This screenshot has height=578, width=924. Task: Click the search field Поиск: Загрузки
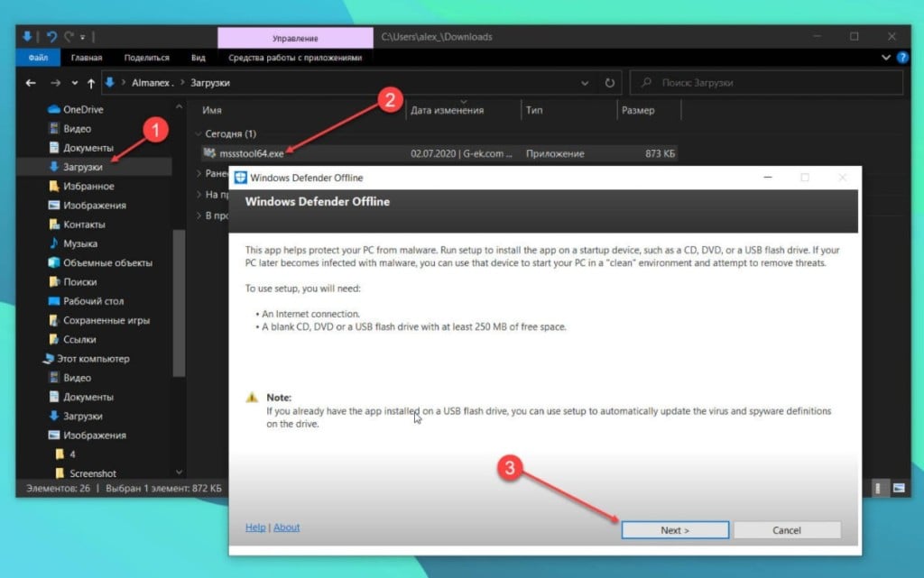(767, 83)
